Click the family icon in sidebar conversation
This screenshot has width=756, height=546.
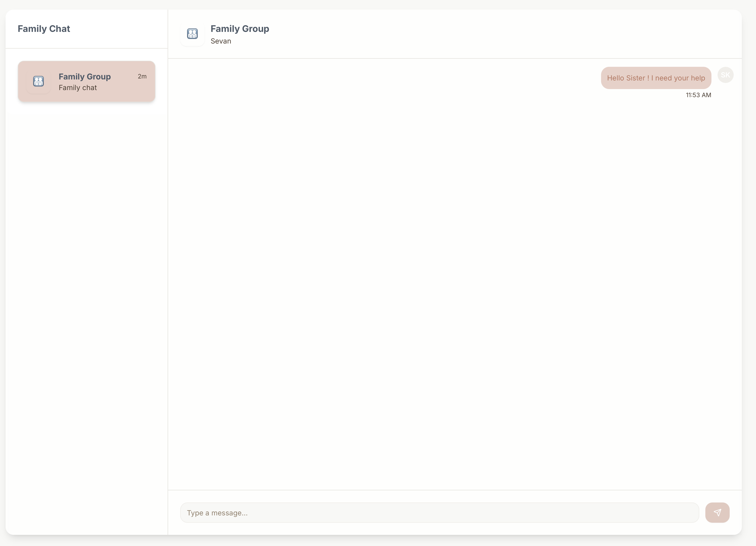coord(38,81)
